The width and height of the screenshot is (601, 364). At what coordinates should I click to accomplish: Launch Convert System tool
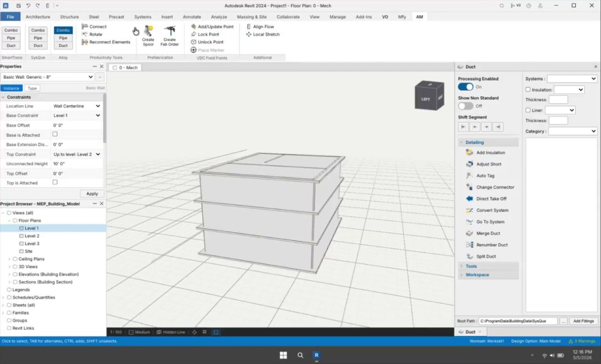[487, 210]
